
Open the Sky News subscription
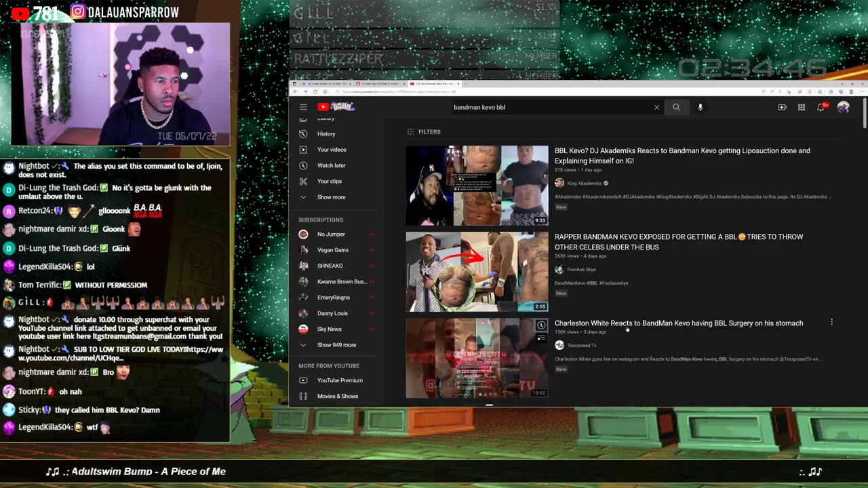pos(337,329)
